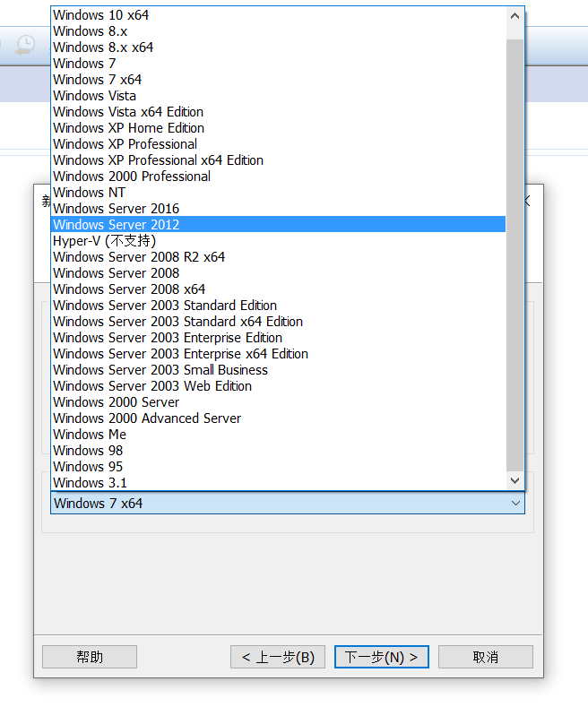Pick the plain Windows Server 2008 entry
588x707 pixels.
278,272
